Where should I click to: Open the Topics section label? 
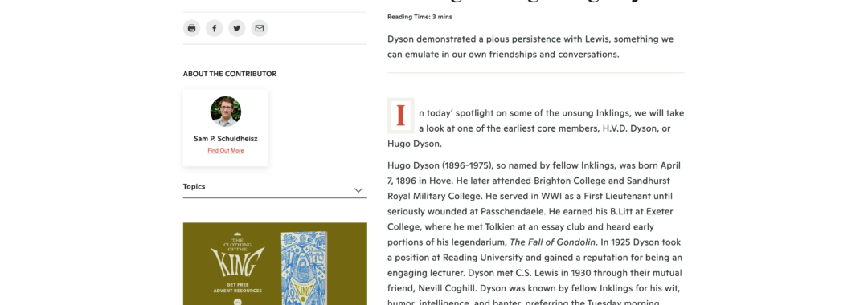194,187
